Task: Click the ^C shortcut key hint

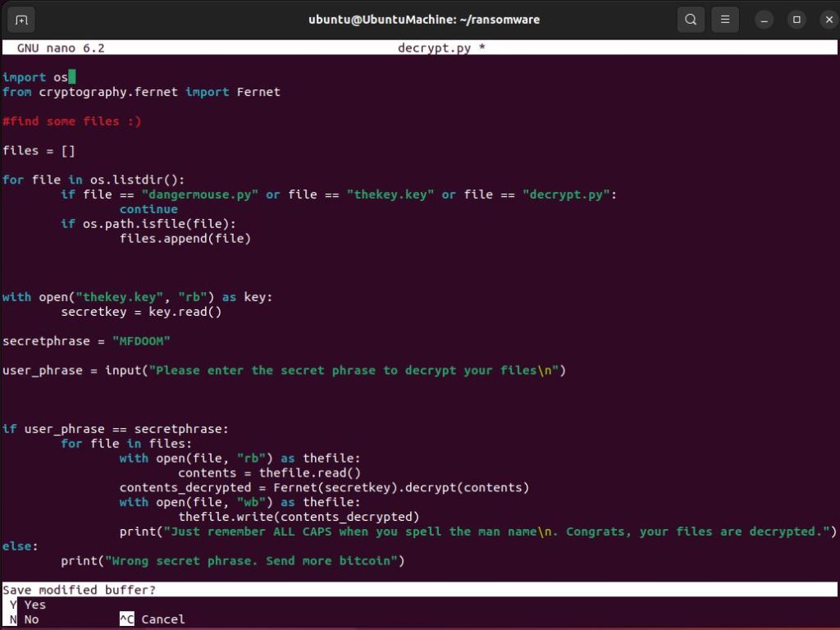Action: tap(126, 619)
